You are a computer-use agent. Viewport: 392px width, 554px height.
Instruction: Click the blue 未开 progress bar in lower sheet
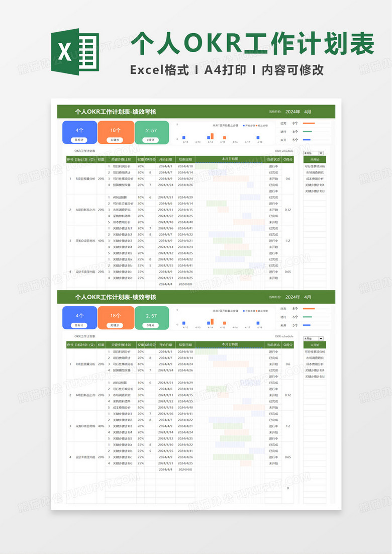307,325
